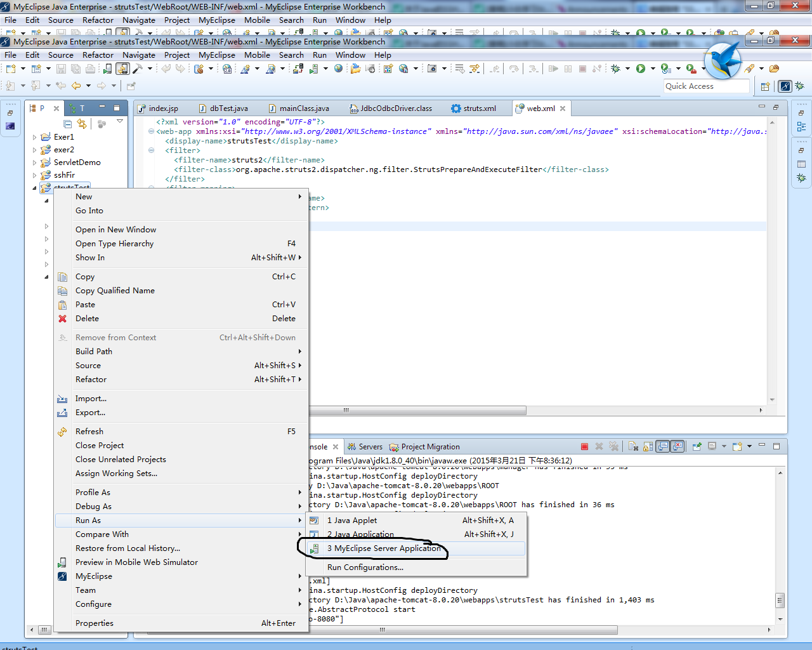
Task: Click the build hammer toolbar icon
Action: [138, 69]
